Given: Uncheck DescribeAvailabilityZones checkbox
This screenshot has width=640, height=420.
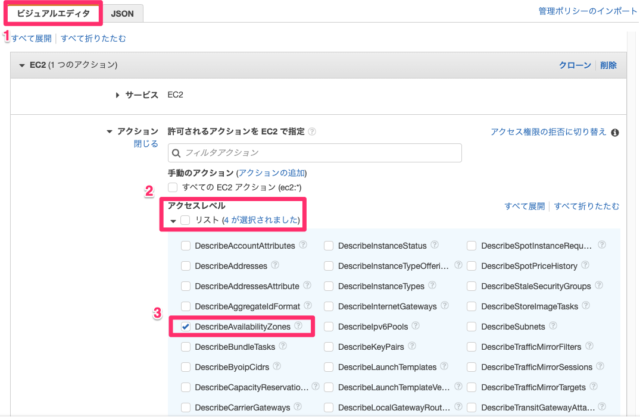Looking at the screenshot, I should tap(186, 327).
